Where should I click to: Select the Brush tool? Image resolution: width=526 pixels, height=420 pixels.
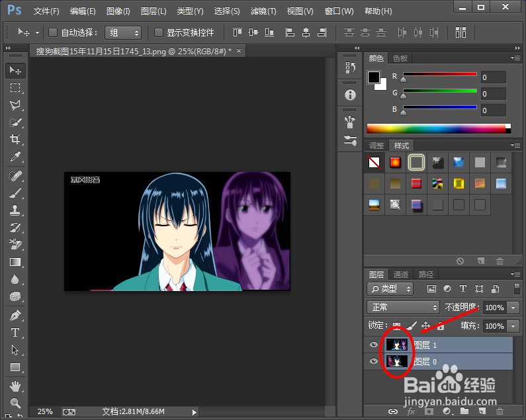pyautogui.click(x=15, y=193)
